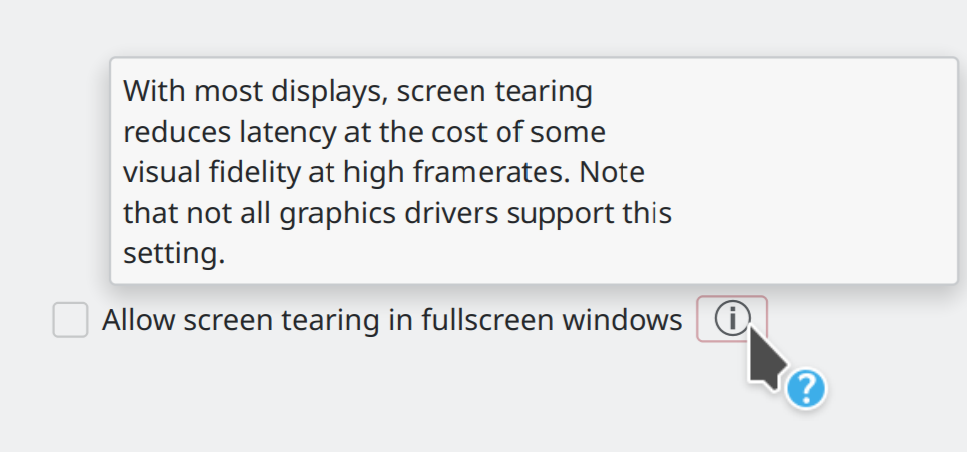967x452 pixels.
Task: Enable the Allow screen tearing checkbox
Action: [70, 321]
